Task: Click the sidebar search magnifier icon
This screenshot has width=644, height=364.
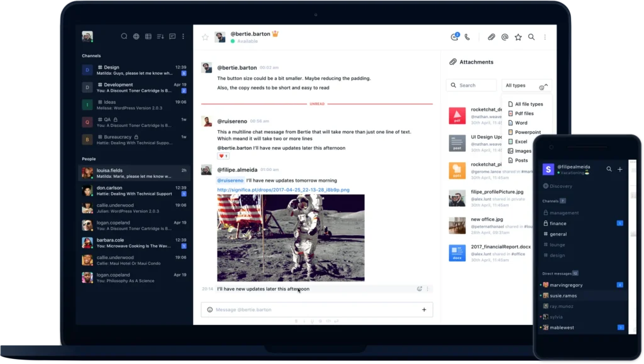Action: pyautogui.click(x=124, y=36)
